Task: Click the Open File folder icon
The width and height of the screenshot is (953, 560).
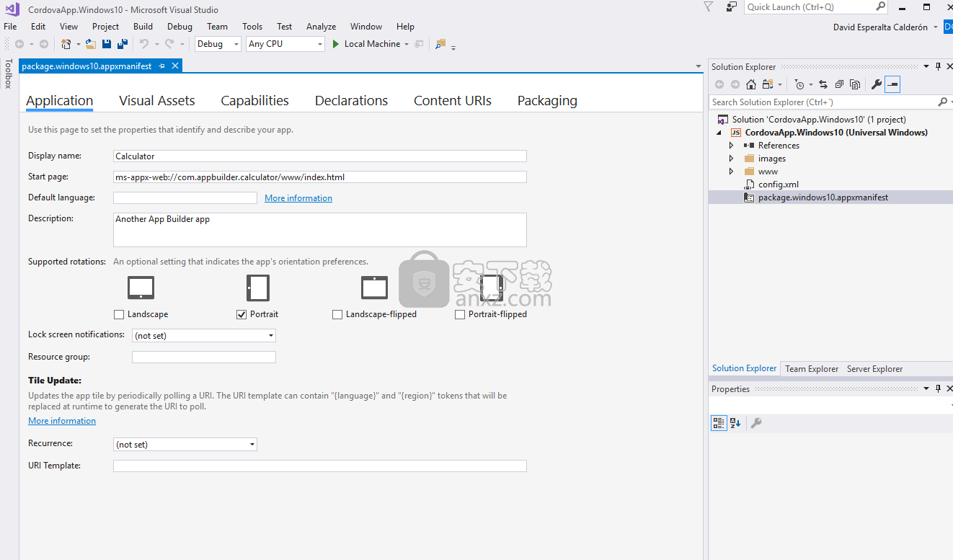Action: (91, 44)
